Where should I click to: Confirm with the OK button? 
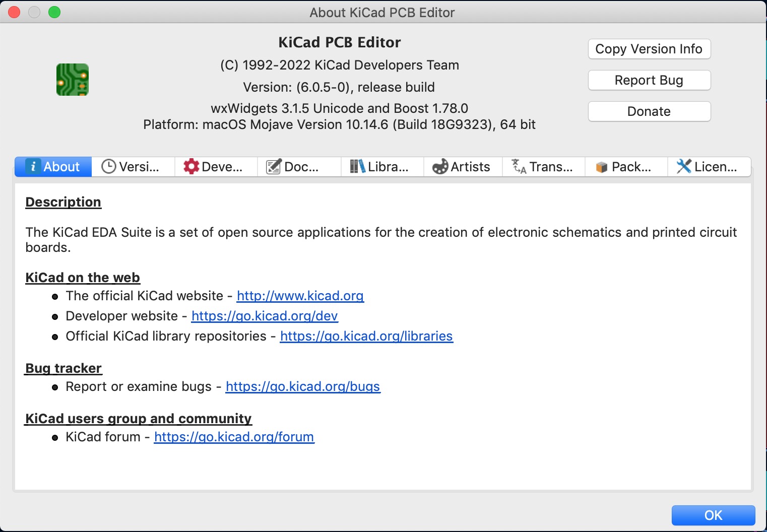pyautogui.click(x=713, y=515)
